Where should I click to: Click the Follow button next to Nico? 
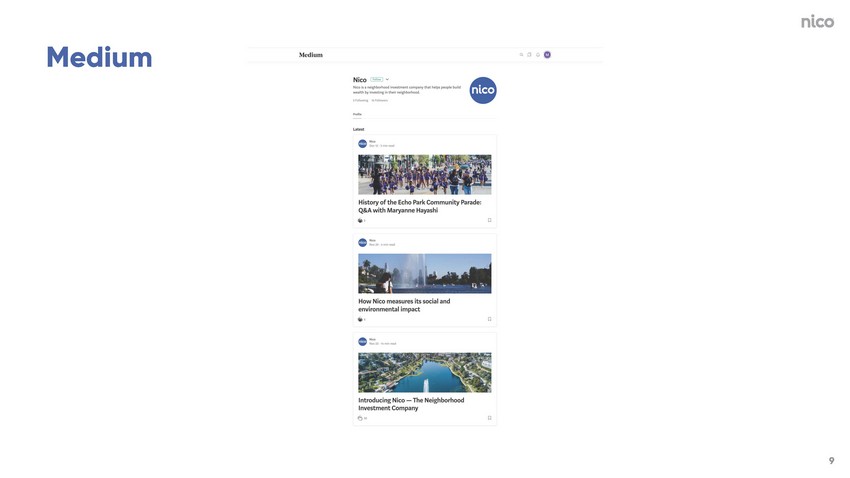[377, 80]
